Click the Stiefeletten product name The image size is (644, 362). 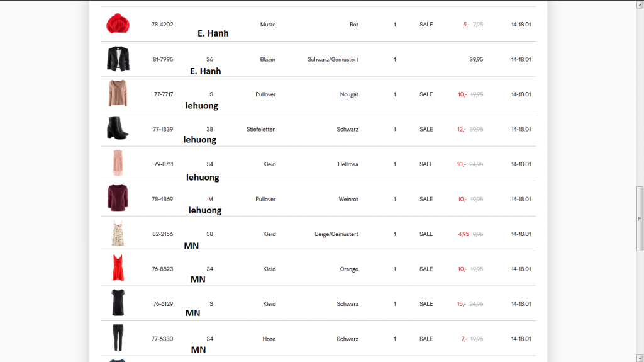pyautogui.click(x=261, y=129)
